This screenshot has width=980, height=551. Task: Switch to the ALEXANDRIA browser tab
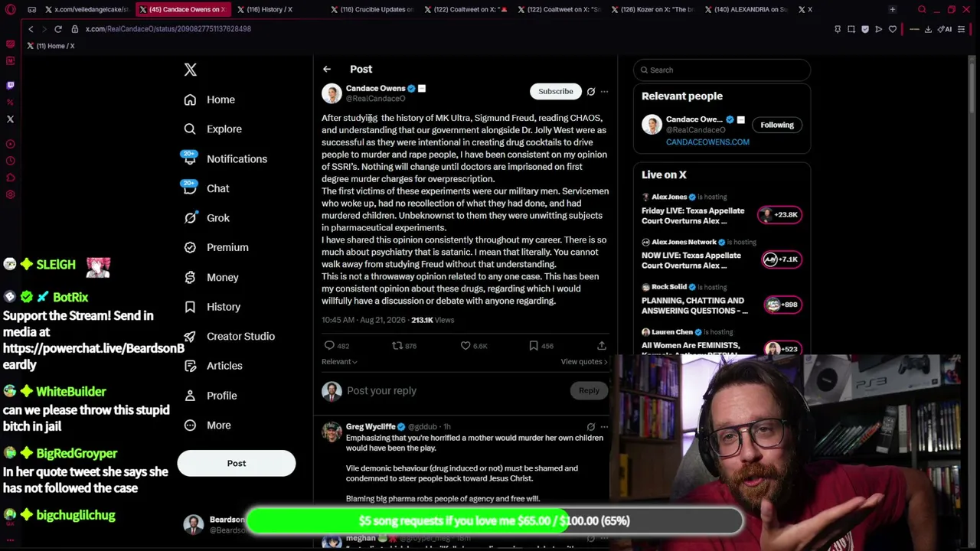[746, 9]
